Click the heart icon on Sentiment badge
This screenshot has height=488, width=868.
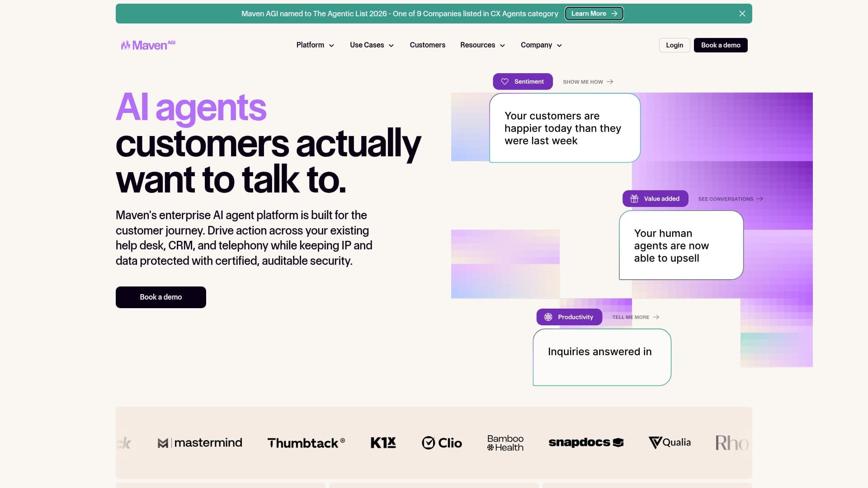(x=505, y=82)
